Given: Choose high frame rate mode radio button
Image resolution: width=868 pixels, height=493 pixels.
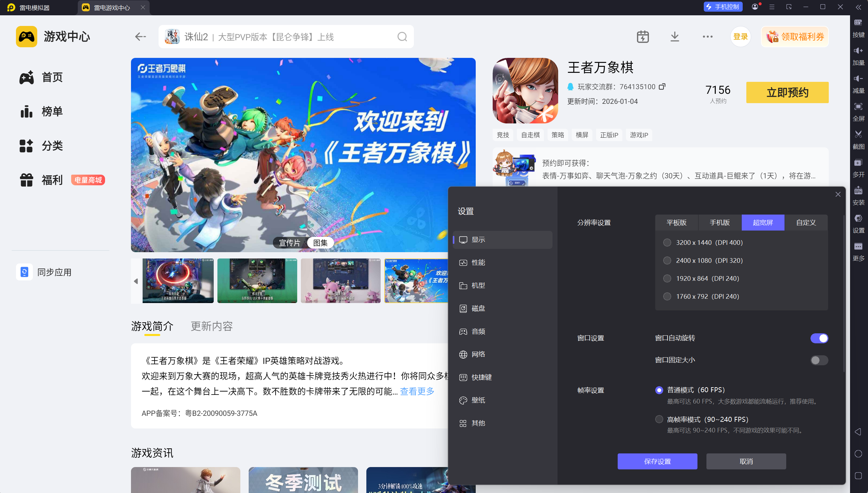Looking at the screenshot, I should [x=659, y=419].
